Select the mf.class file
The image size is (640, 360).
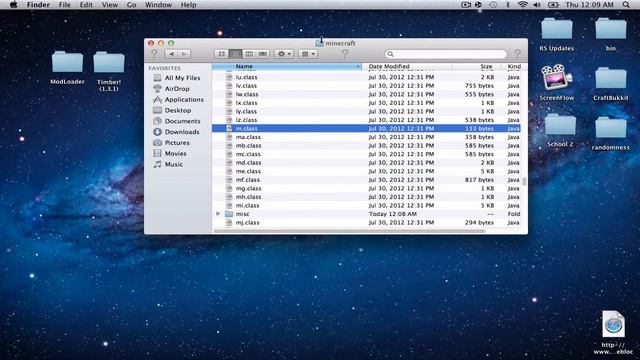point(366,180)
